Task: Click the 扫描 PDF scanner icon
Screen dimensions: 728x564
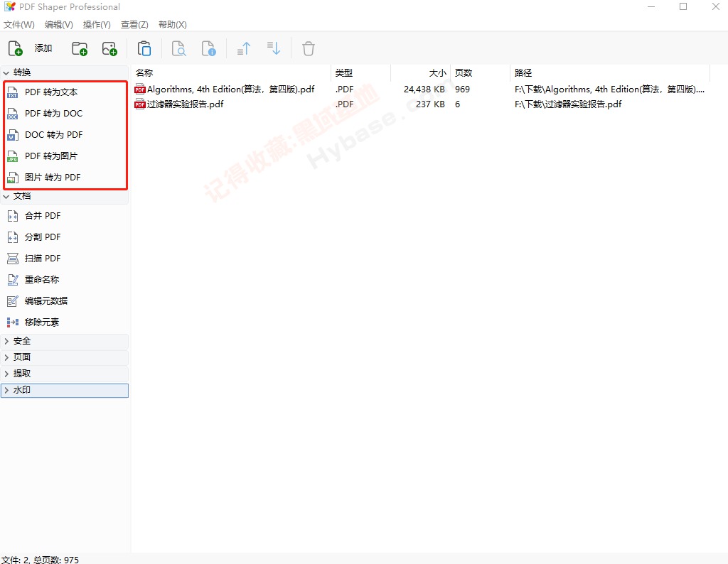Action: pyautogui.click(x=13, y=259)
